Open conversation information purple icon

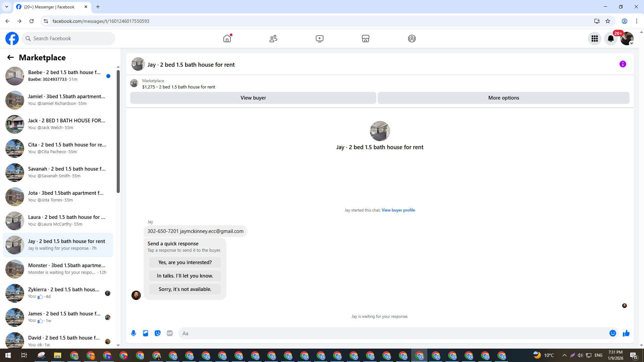pyautogui.click(x=623, y=64)
